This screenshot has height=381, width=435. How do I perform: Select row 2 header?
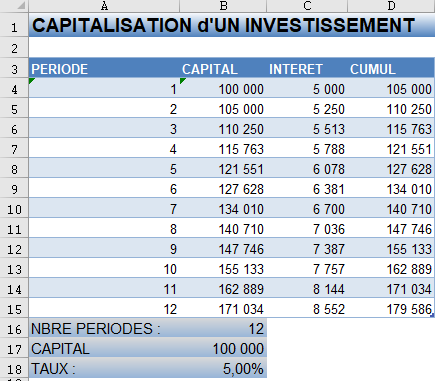click(14, 48)
